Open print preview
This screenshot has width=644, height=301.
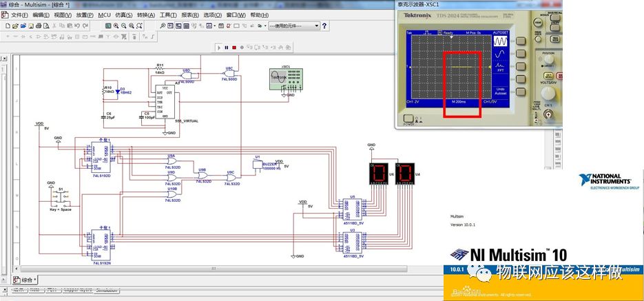pyautogui.click(x=46, y=25)
